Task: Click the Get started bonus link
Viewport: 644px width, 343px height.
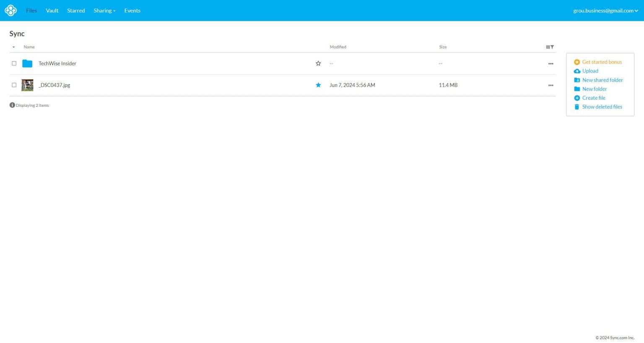Action: pyautogui.click(x=602, y=62)
